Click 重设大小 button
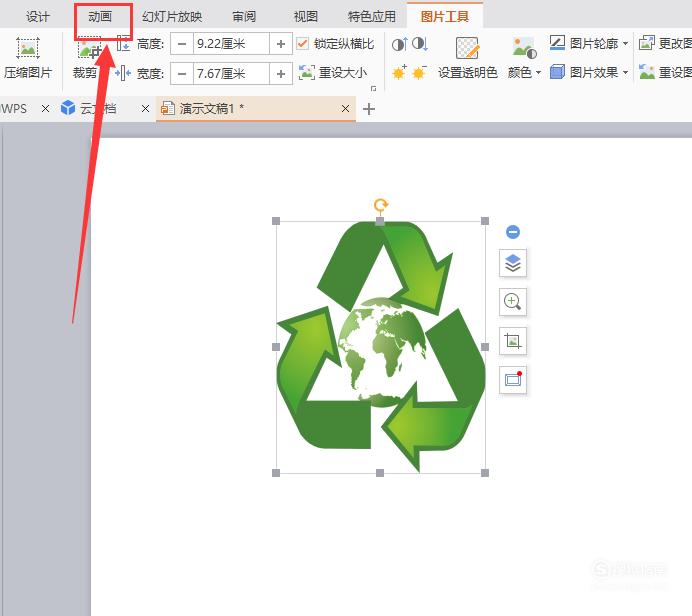Viewport: 692px width, 616px height. pos(333,73)
